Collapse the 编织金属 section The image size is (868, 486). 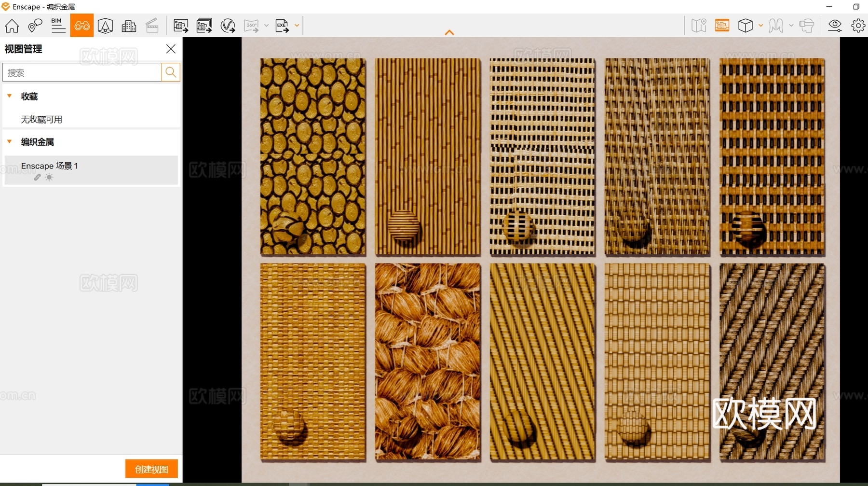click(x=9, y=142)
